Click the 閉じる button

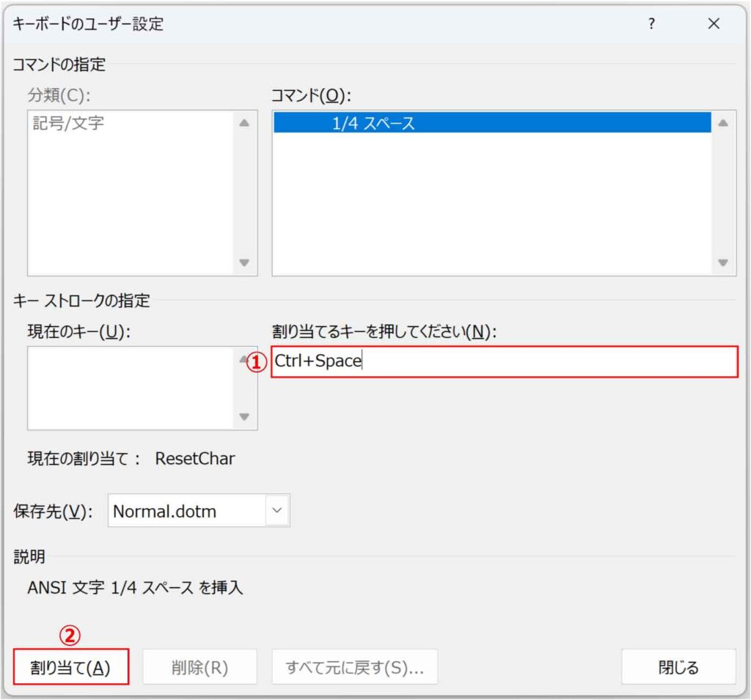pyautogui.click(x=678, y=666)
